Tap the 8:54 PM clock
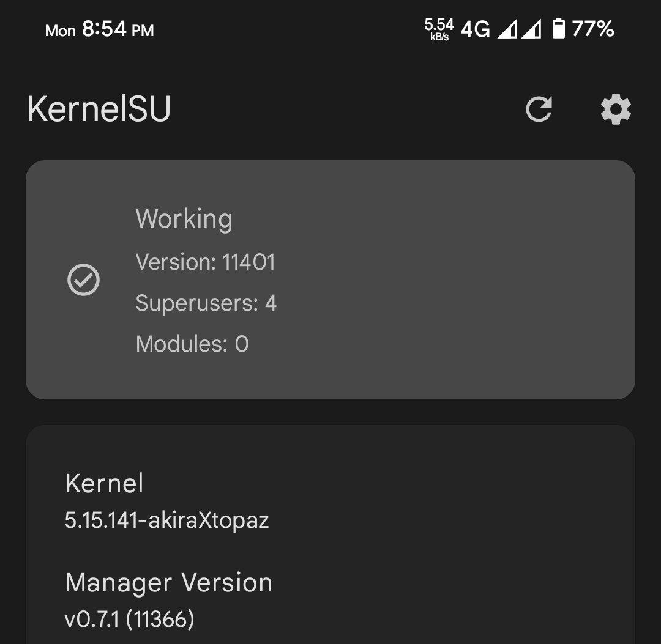This screenshot has height=644, width=661. click(x=118, y=29)
